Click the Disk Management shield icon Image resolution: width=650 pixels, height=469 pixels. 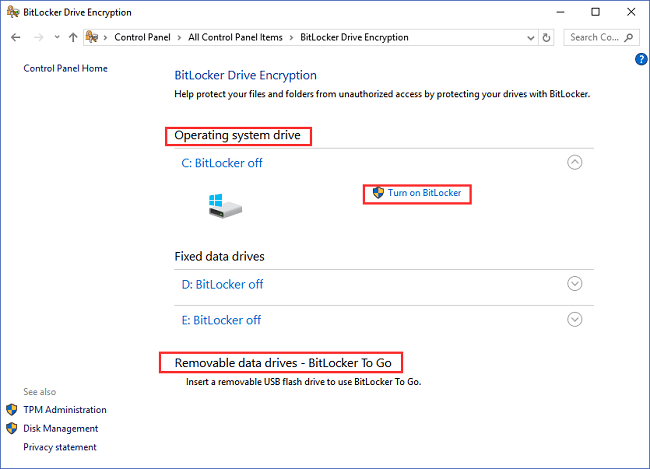click(11, 428)
